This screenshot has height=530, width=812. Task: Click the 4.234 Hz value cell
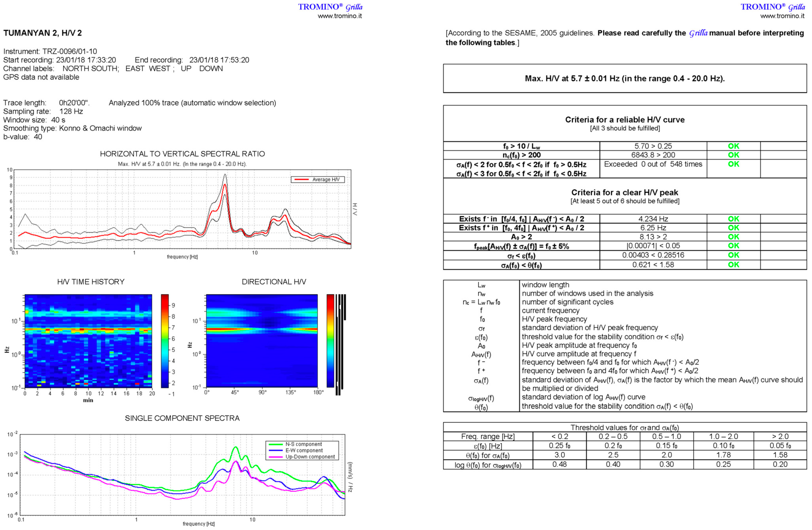pyautogui.click(x=653, y=219)
